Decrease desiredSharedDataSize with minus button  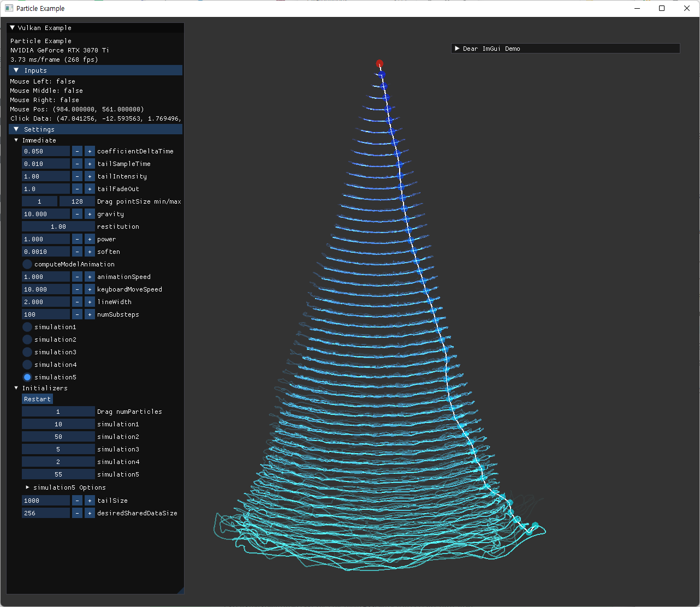[77, 513]
